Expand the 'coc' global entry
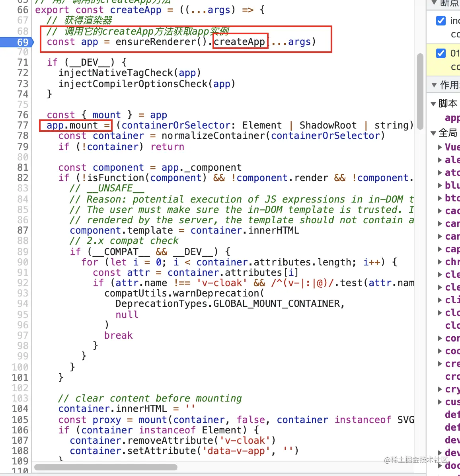The image size is (460, 476). pyautogui.click(x=440, y=351)
